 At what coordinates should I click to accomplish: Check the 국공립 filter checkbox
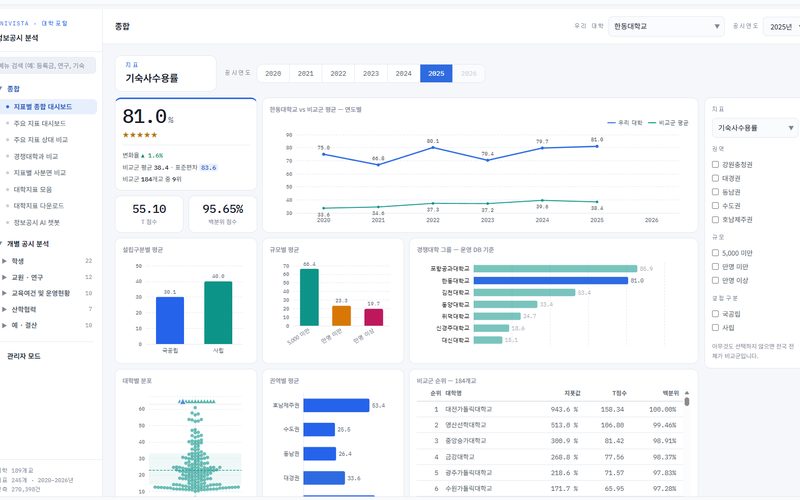pos(715,314)
